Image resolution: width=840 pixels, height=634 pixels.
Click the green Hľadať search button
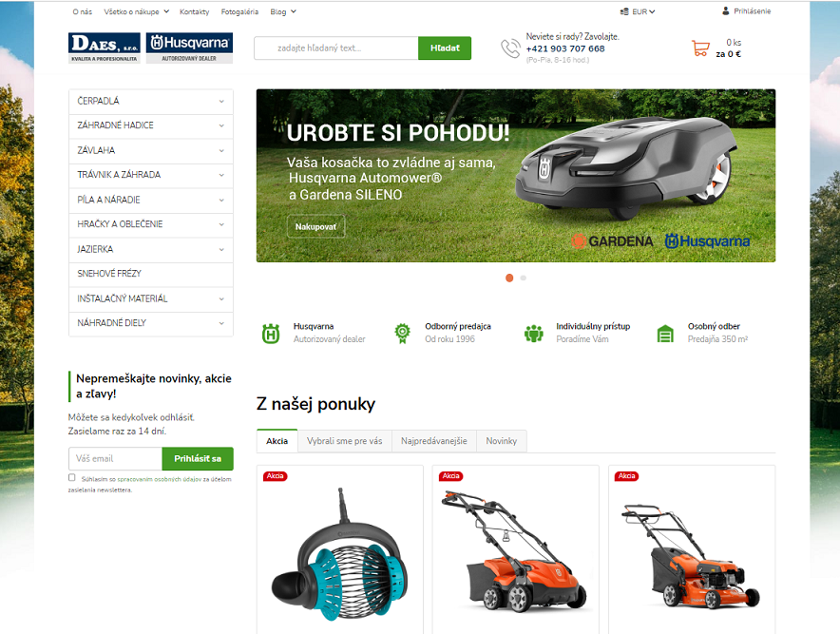point(445,48)
